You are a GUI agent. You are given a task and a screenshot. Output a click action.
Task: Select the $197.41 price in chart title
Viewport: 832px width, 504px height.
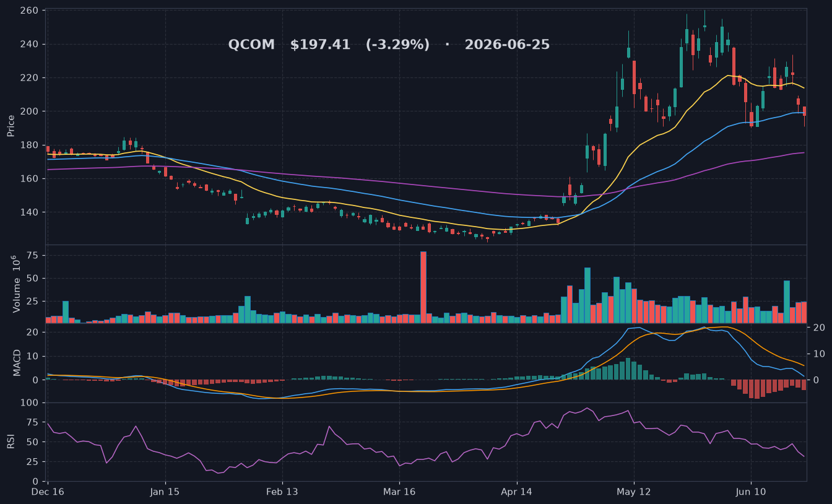[x=320, y=45]
